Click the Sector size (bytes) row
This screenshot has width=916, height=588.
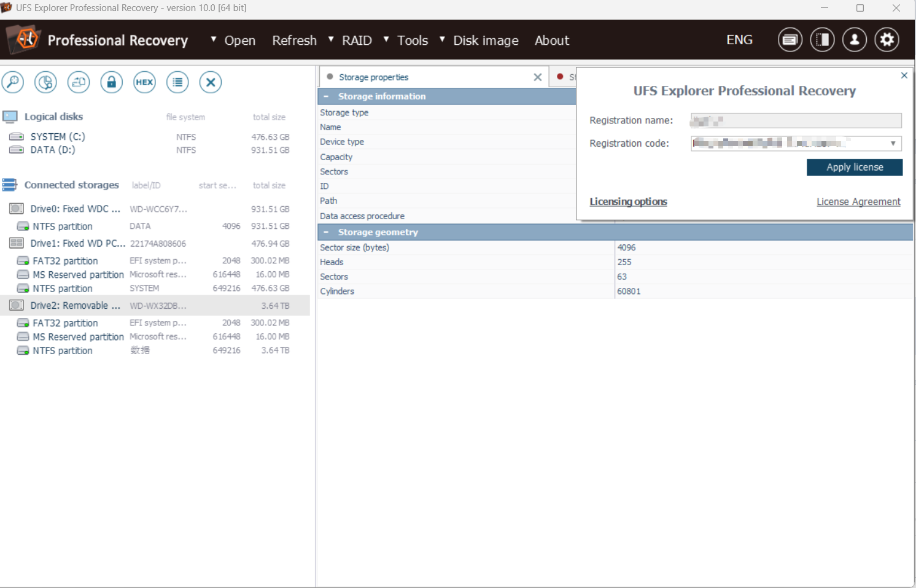coord(615,247)
